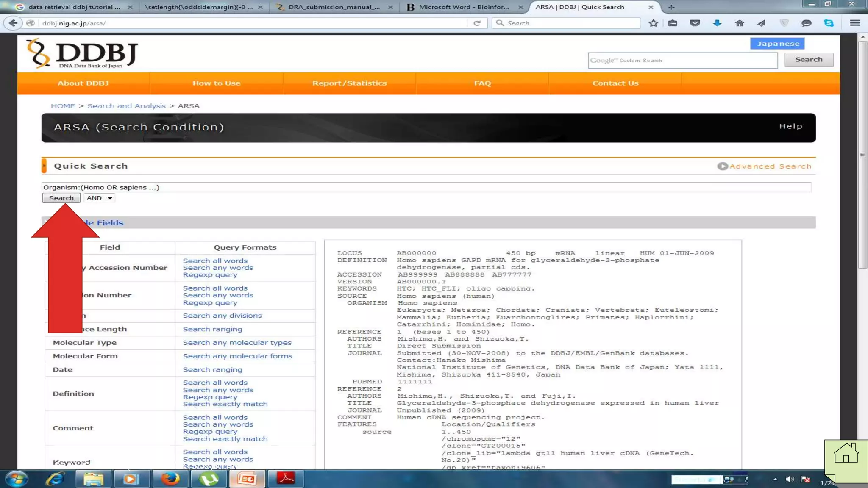Click the Firefox home icon
This screenshot has width=868, height=488.
(x=739, y=23)
